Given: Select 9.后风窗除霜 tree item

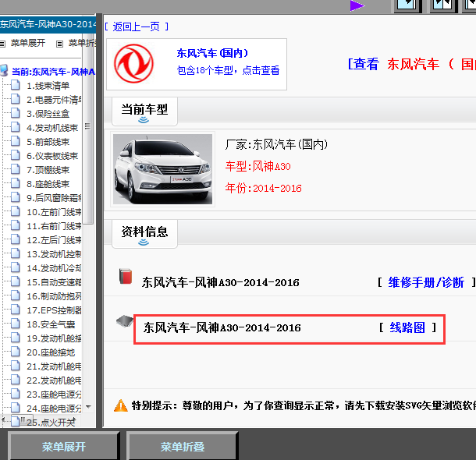Looking at the screenshot, I should 54,198.
